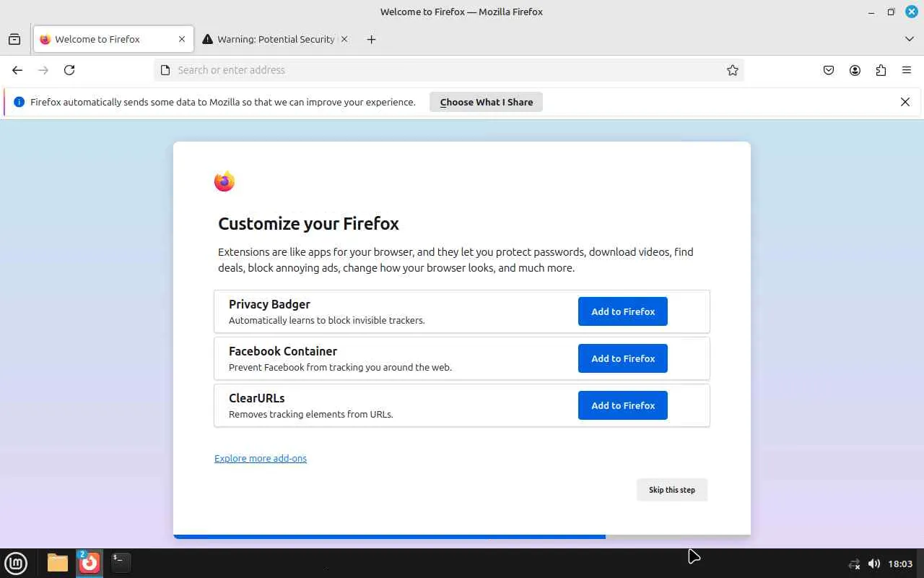The height and width of the screenshot is (578, 924).
Task: Click the Customize your Firefox heading
Action: 308,224
